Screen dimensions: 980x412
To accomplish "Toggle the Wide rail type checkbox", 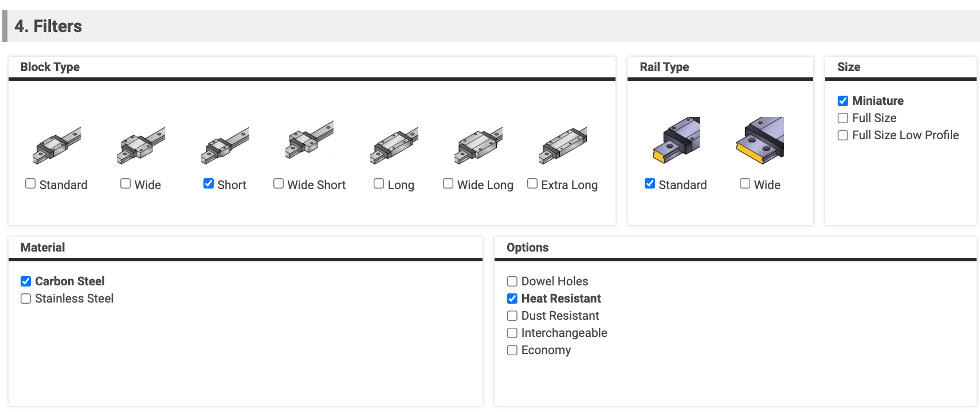I will pos(745,183).
